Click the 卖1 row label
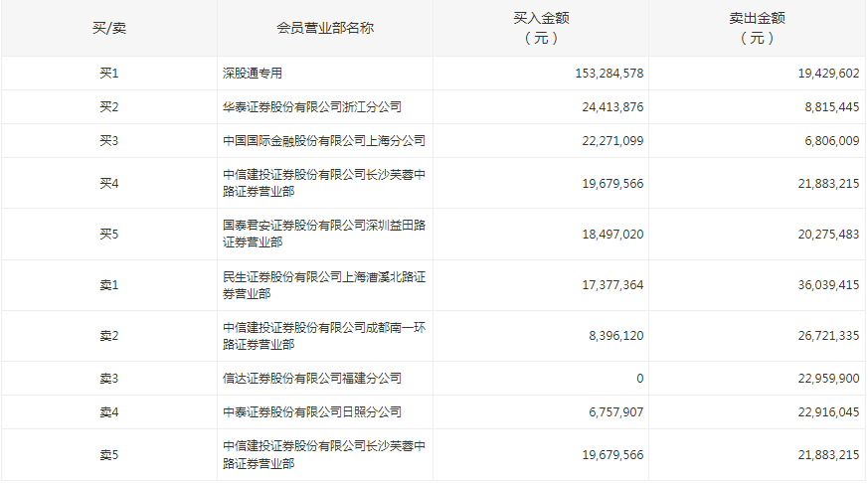 (x=109, y=286)
